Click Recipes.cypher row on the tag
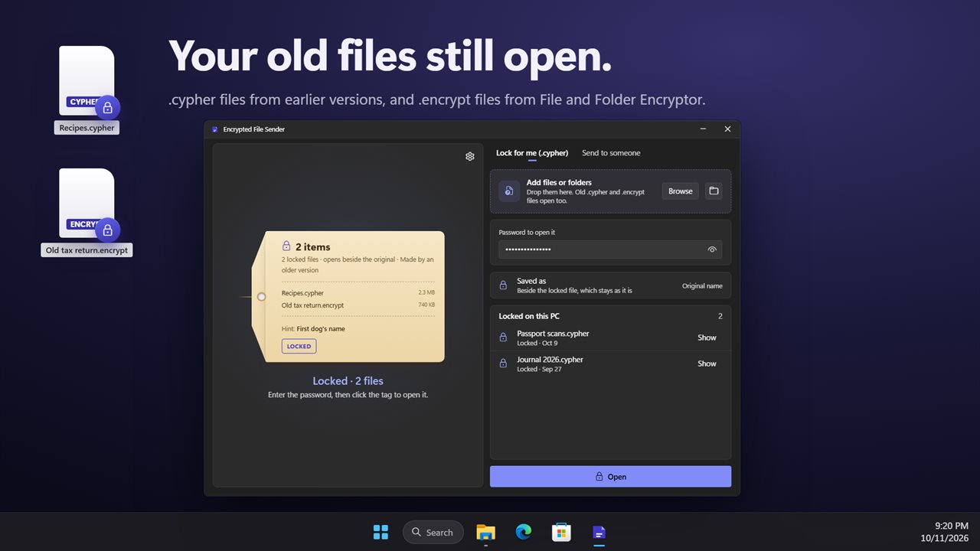The width and height of the screenshot is (980, 551). tap(358, 292)
